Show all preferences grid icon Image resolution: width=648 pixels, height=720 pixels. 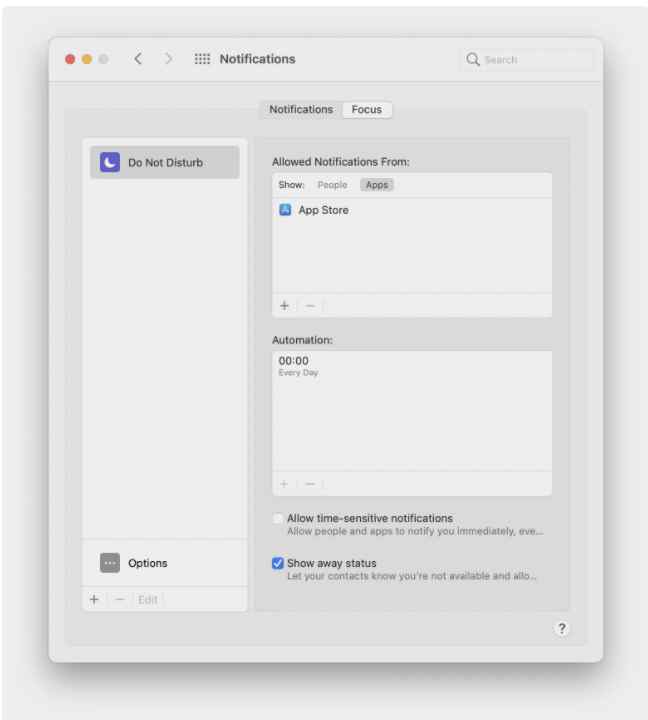coord(202,59)
